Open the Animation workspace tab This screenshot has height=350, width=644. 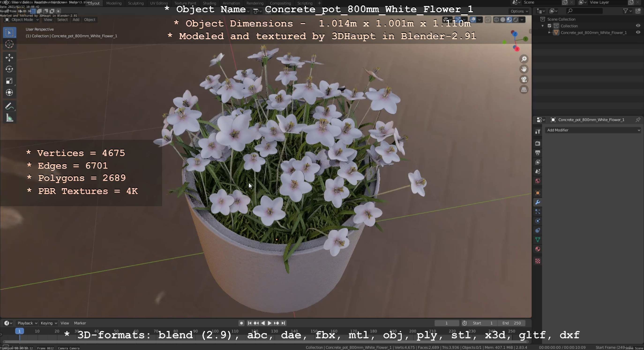pyautogui.click(x=231, y=3)
